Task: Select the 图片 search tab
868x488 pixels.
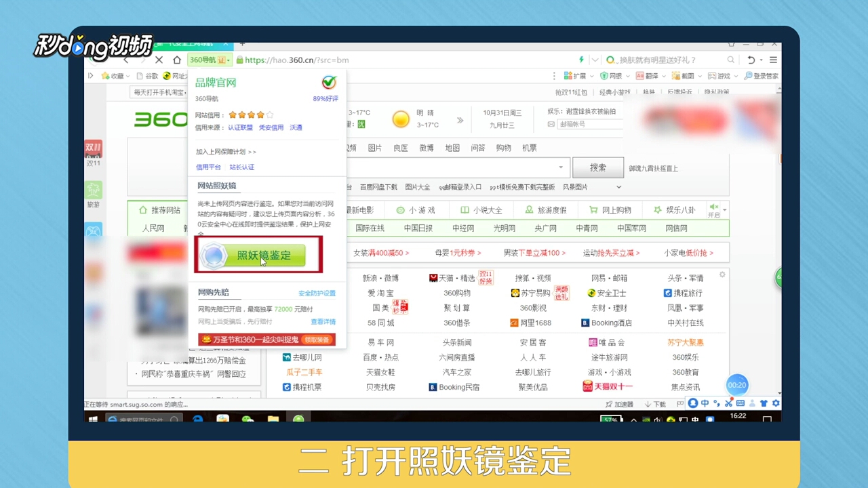Action: [x=375, y=148]
